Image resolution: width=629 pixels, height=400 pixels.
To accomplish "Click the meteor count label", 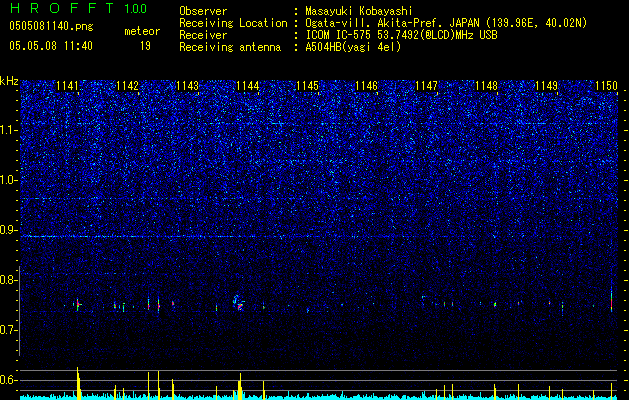I will tap(142, 31).
